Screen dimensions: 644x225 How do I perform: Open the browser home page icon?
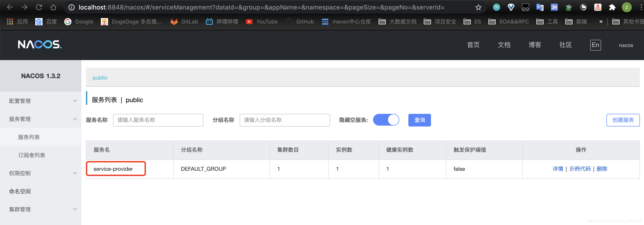coord(53,7)
